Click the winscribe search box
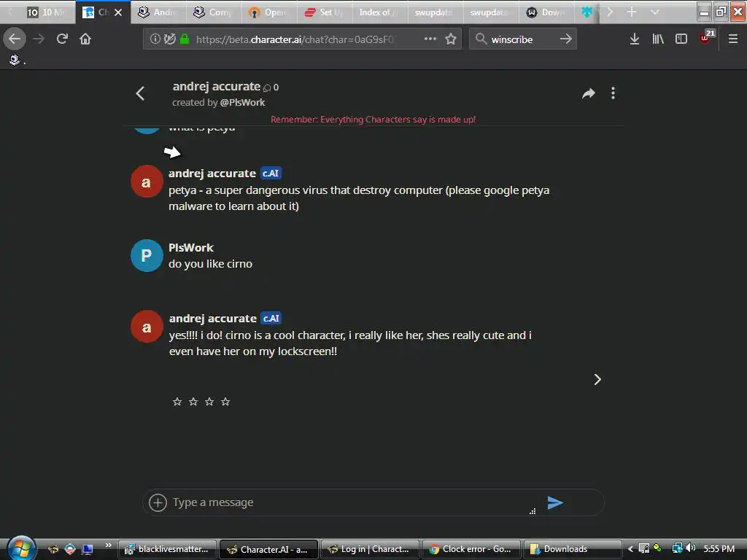Image resolution: width=747 pixels, height=560 pixels. click(x=522, y=39)
